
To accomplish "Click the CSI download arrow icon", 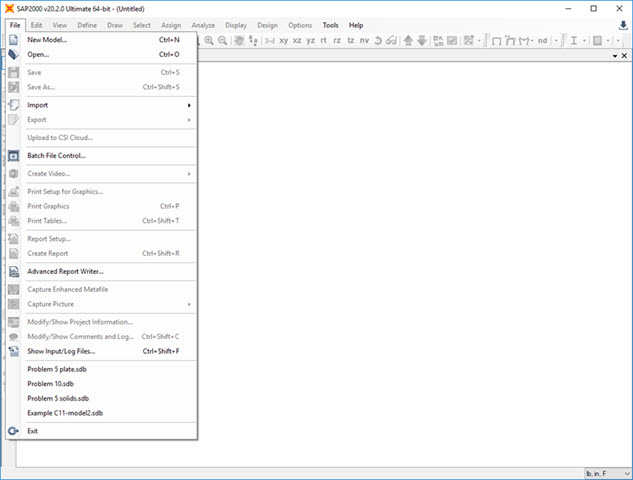I will coord(623,25).
